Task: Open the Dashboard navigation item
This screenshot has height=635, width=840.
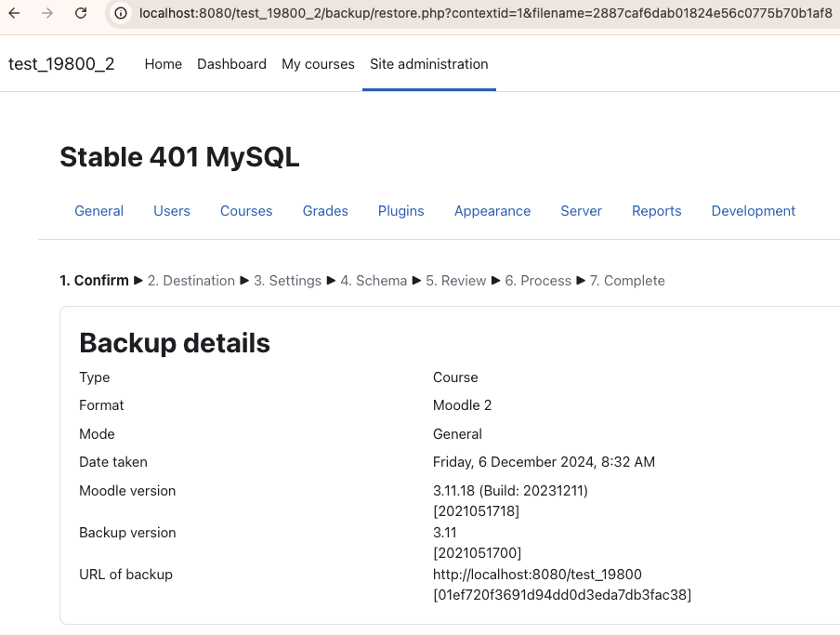Action: click(x=231, y=64)
